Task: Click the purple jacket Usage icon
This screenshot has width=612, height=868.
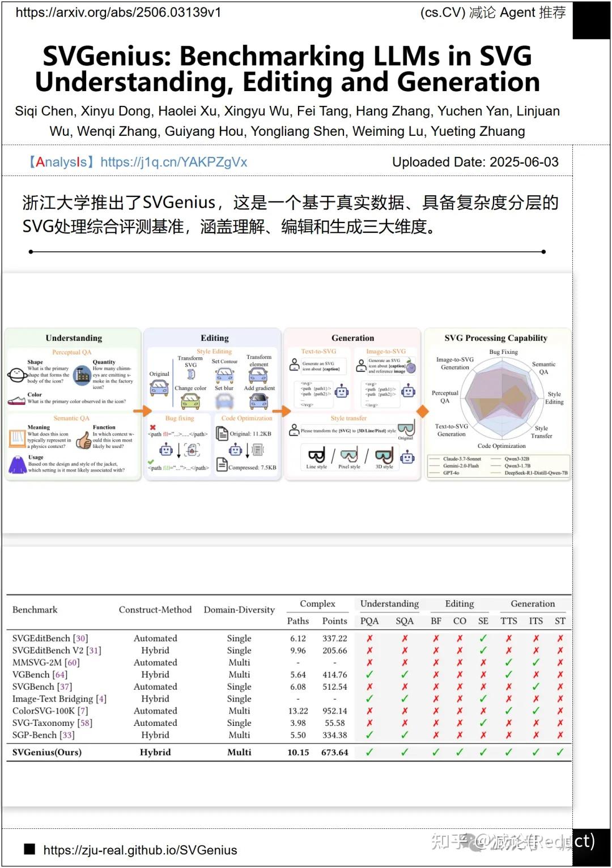Action: [x=18, y=465]
